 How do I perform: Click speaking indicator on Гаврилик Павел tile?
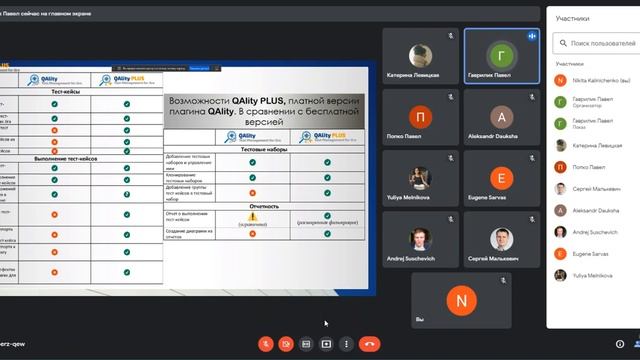[532, 36]
